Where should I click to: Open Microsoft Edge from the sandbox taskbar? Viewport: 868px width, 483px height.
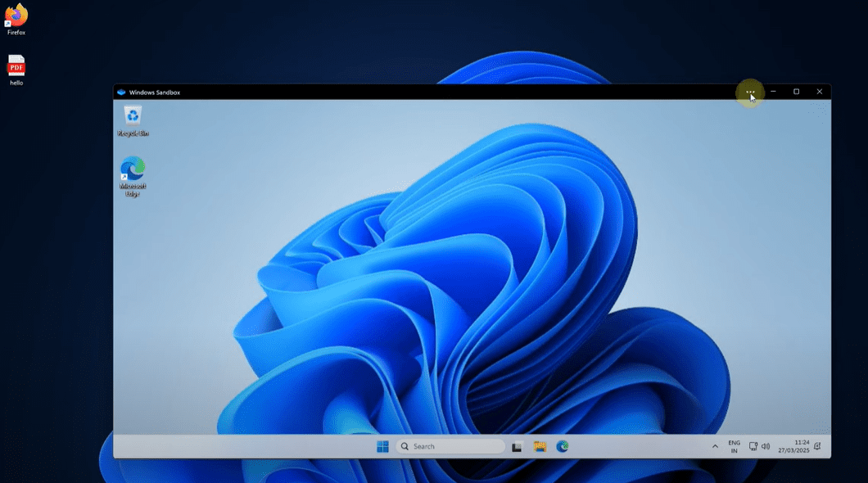[x=562, y=446]
